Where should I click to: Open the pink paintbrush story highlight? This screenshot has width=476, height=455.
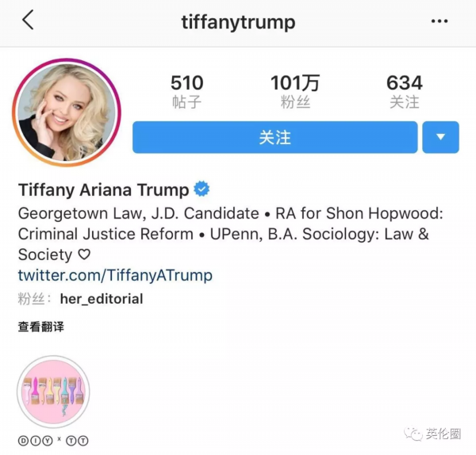[53, 392]
